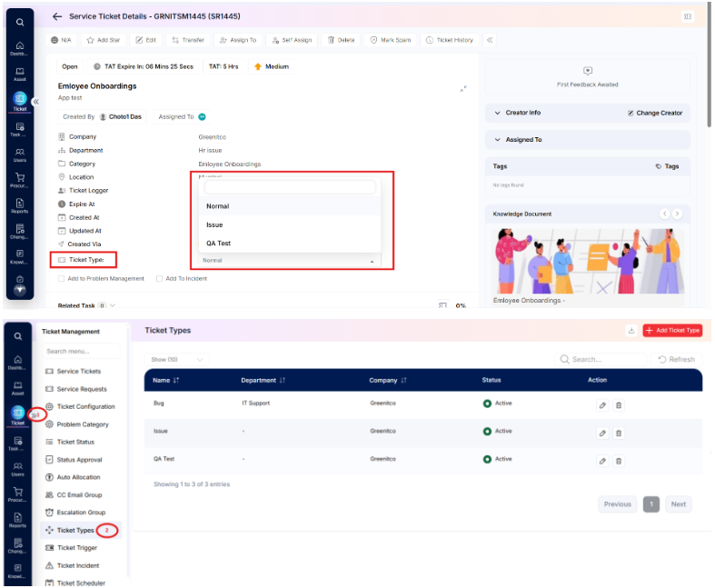Delete the Bug ticket type
The image size is (715, 588).
click(619, 405)
